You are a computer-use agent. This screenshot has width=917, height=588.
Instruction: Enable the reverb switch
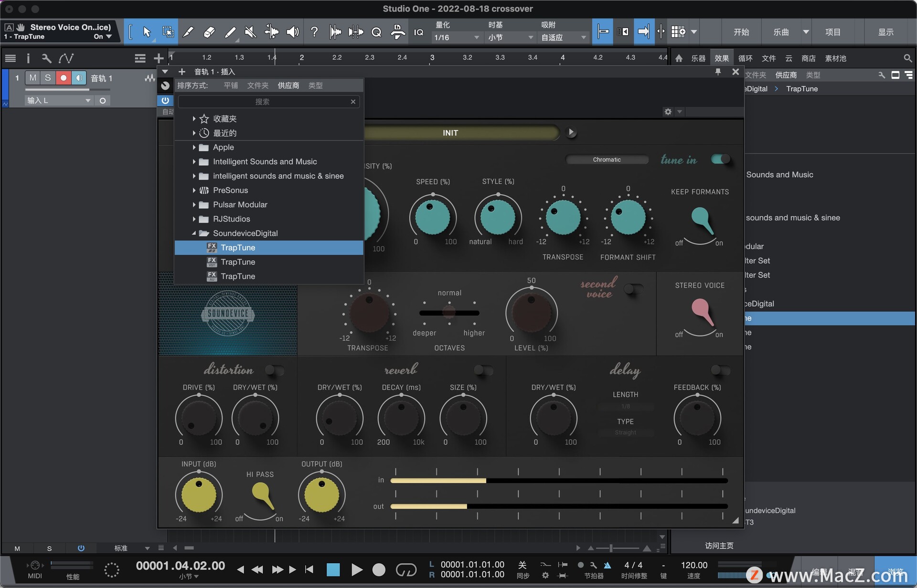[483, 370]
